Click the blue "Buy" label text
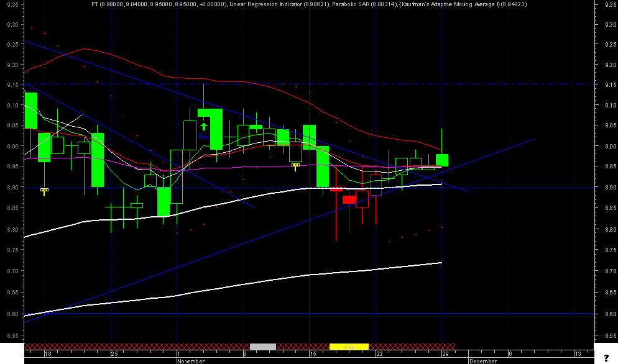Image resolution: width=618 pixels, height=364 pixels. 204,136
